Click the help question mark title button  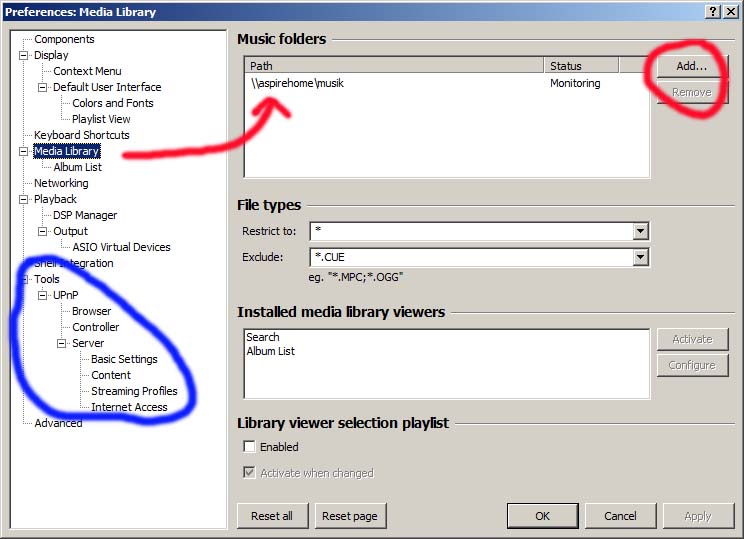tap(712, 11)
